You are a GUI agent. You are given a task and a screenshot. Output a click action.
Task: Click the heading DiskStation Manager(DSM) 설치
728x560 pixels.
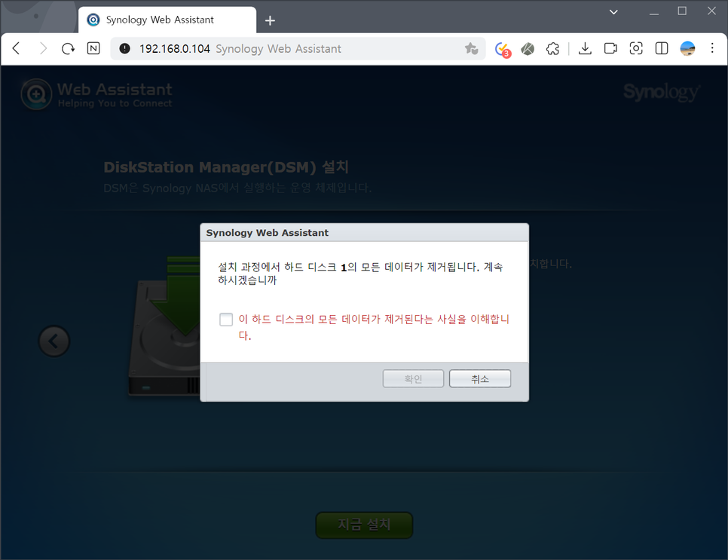226,167
